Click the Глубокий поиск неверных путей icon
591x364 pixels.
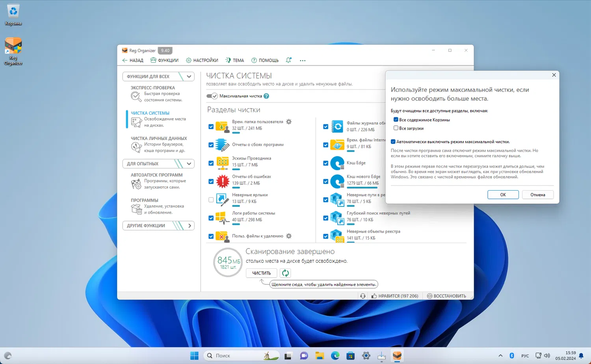(337, 217)
